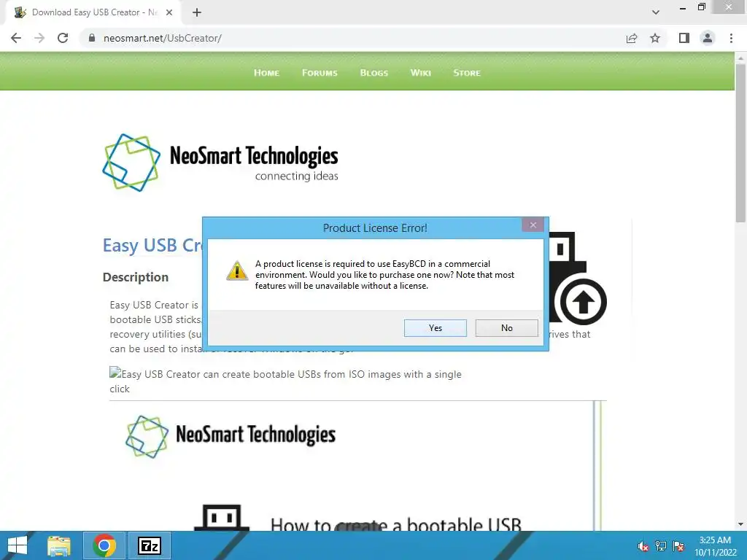Screen dimensions: 747x560
Task: Click the network tray icon
Action: pos(661,545)
